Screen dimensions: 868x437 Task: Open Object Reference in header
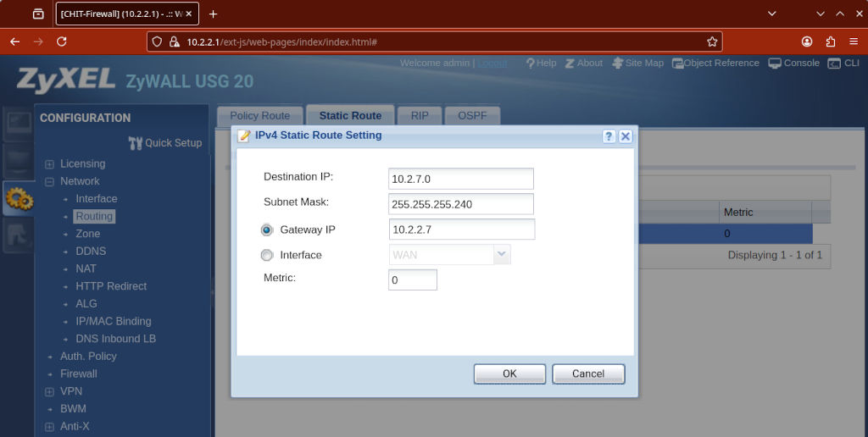pos(678,64)
